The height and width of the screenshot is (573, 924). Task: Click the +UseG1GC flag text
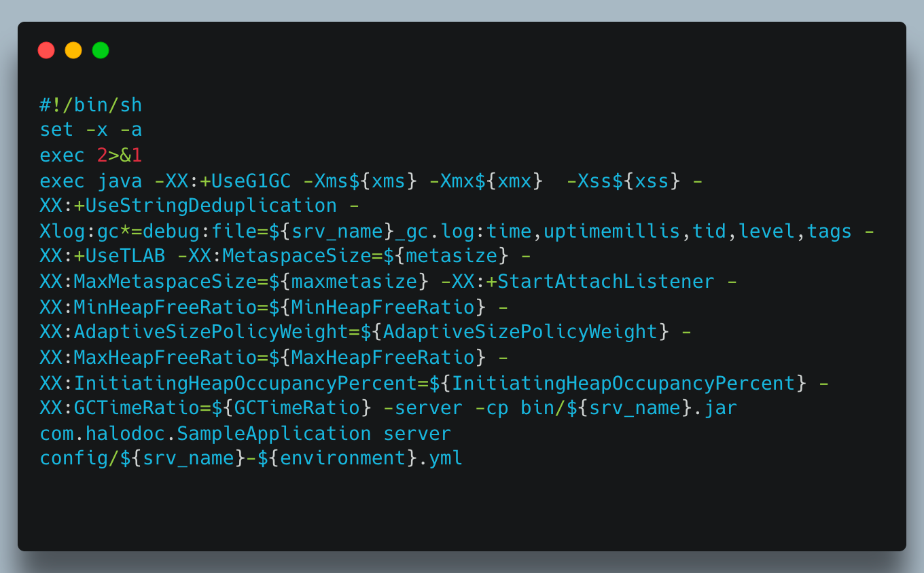pyautogui.click(x=245, y=181)
